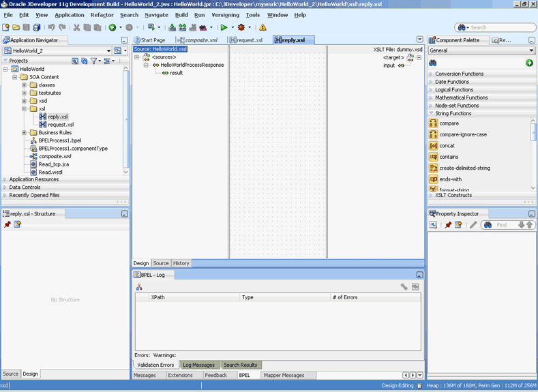Click the BPEL Log tree icon
Image resolution: width=538 pixels, height=392 pixels.
point(139,287)
